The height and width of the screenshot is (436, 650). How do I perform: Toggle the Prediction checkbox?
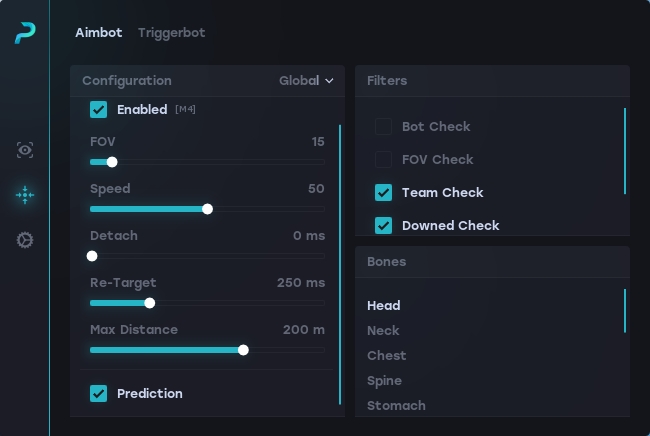pyautogui.click(x=99, y=394)
